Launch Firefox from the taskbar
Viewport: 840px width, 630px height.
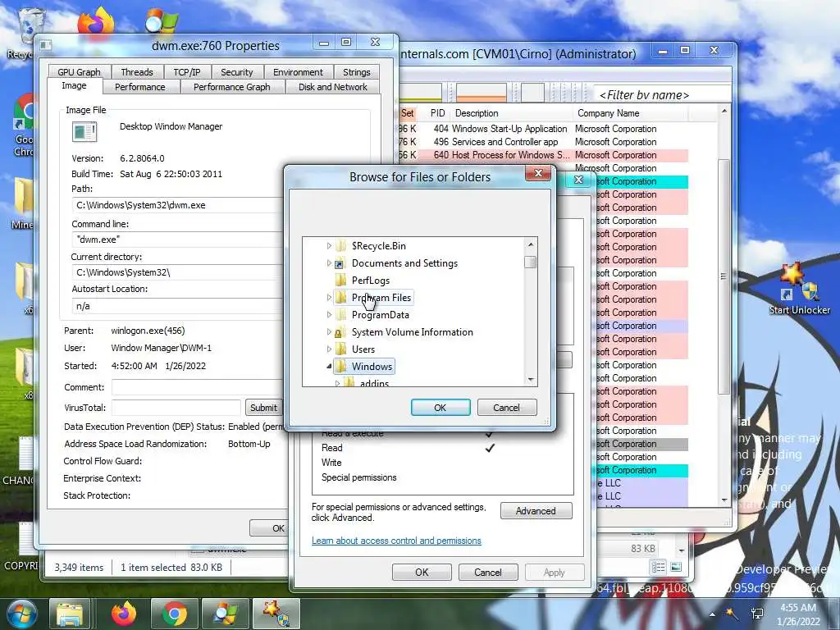pos(124,614)
